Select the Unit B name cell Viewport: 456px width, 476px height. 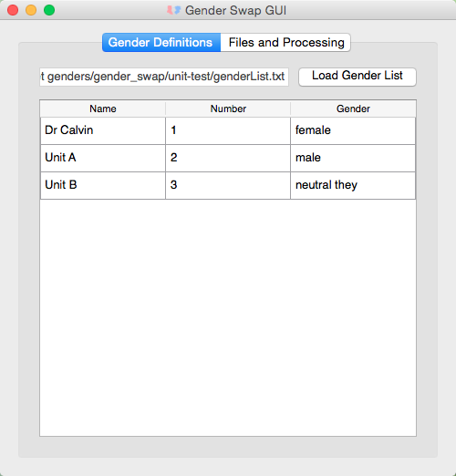[103, 185]
